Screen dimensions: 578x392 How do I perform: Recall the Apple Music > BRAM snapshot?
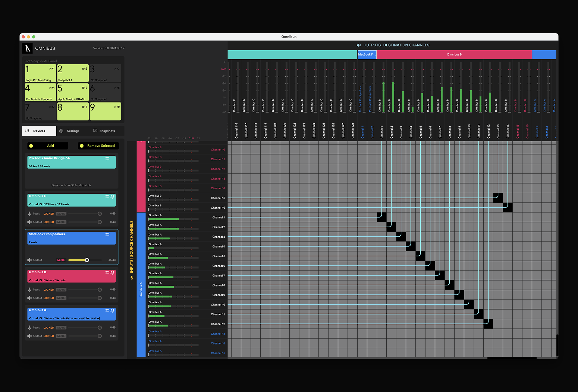[x=73, y=92]
